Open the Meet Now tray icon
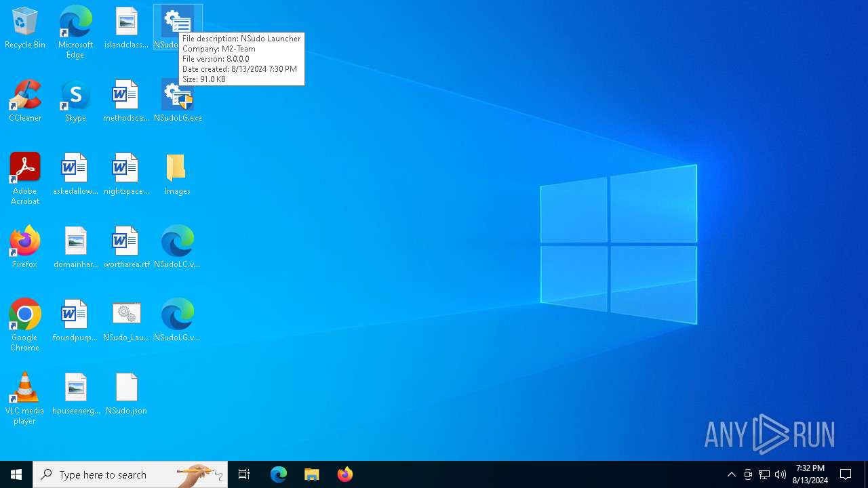This screenshot has width=868, height=488. tap(748, 474)
